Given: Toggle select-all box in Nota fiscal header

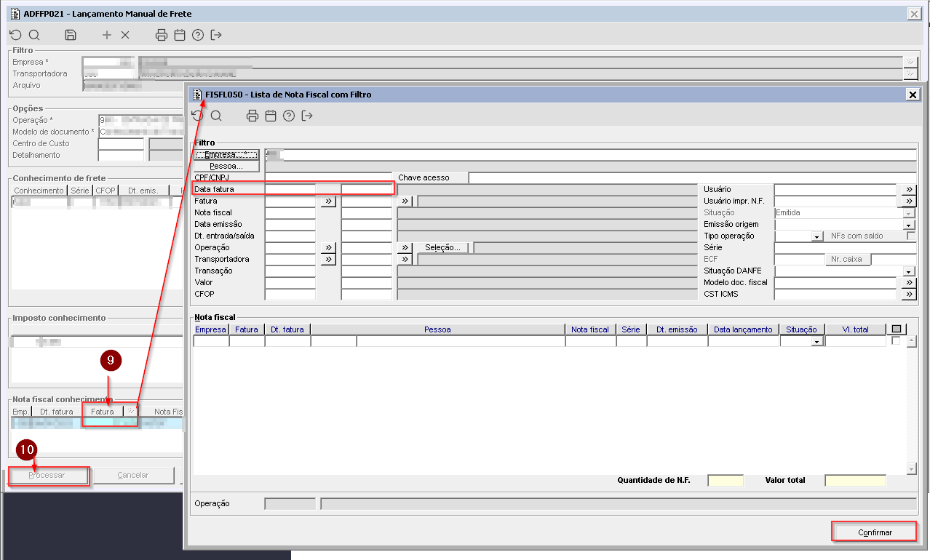Looking at the screenshot, I should click(x=897, y=329).
